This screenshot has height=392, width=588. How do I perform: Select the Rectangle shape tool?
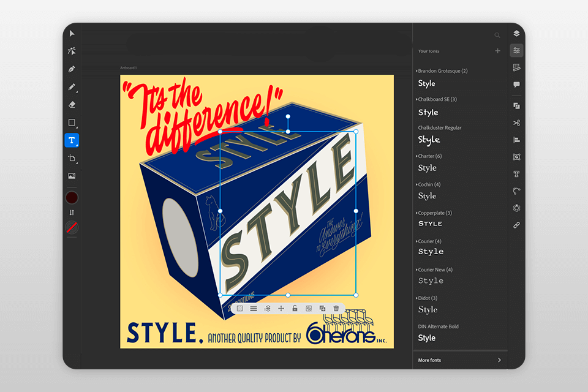point(72,123)
